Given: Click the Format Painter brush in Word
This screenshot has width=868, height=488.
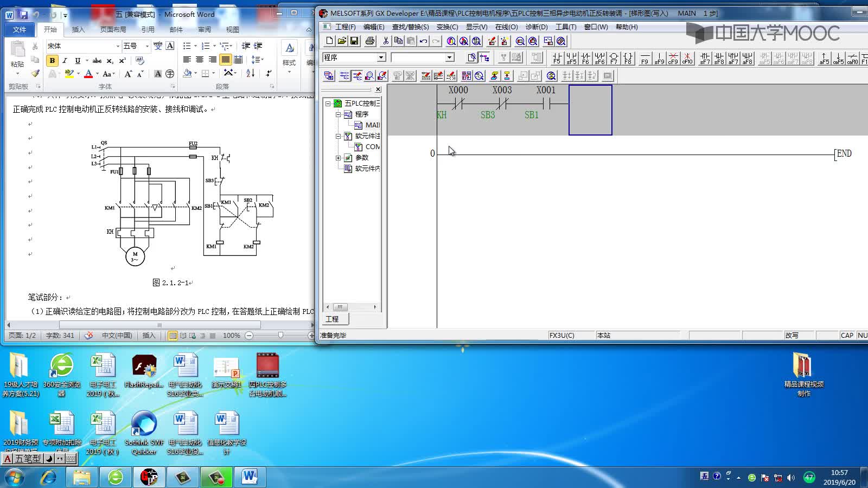Looking at the screenshot, I should coord(35,73).
